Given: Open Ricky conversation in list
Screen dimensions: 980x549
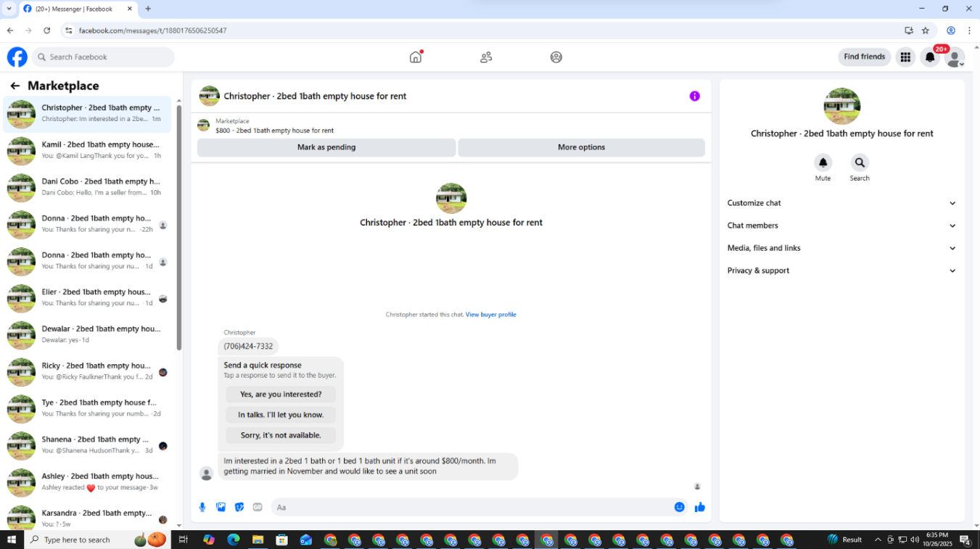Looking at the screenshot, I should click(x=88, y=372).
